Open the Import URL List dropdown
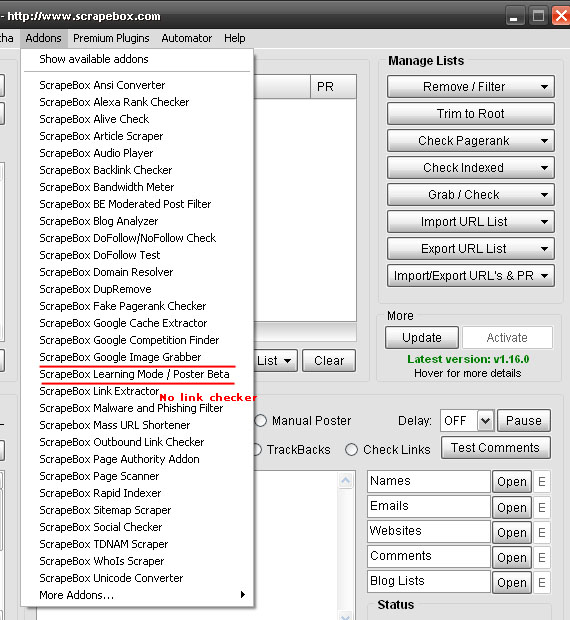The image size is (570, 620). click(x=471, y=221)
